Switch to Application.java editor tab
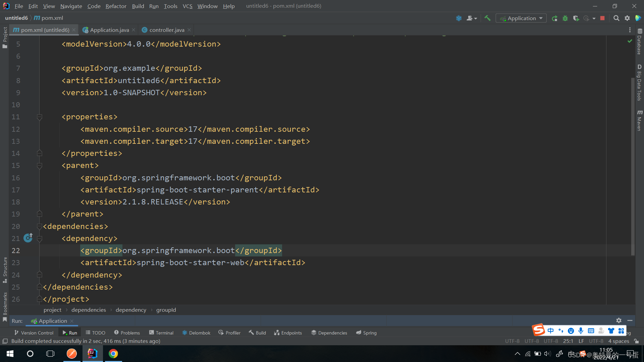This screenshot has width=644, height=362. point(109,30)
